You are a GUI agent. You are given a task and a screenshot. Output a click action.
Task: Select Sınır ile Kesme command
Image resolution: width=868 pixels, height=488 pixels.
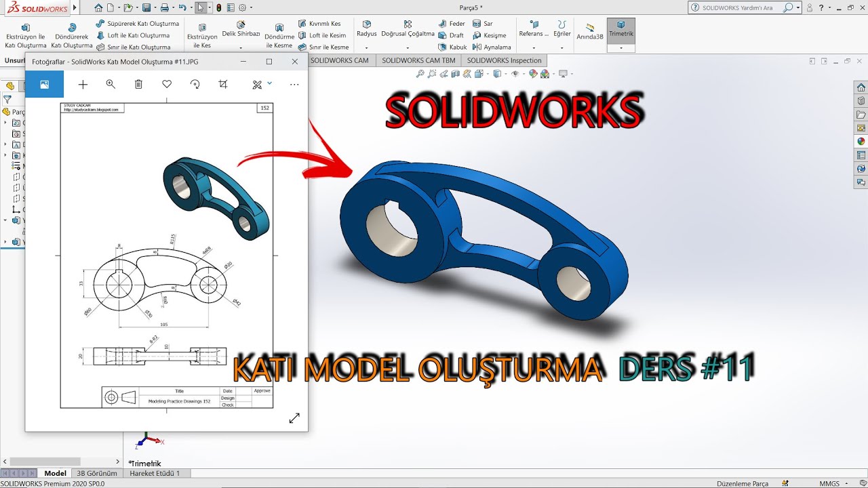pos(324,47)
